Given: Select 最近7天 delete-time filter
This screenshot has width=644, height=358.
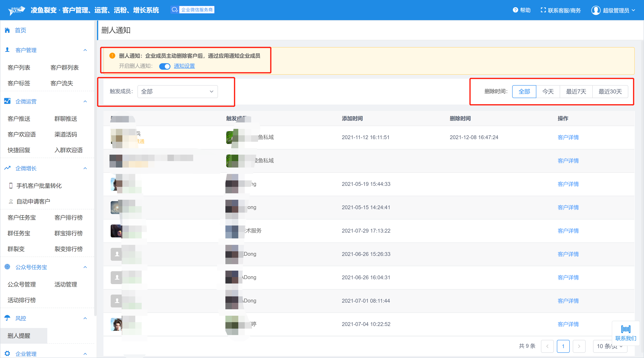Looking at the screenshot, I should [576, 92].
